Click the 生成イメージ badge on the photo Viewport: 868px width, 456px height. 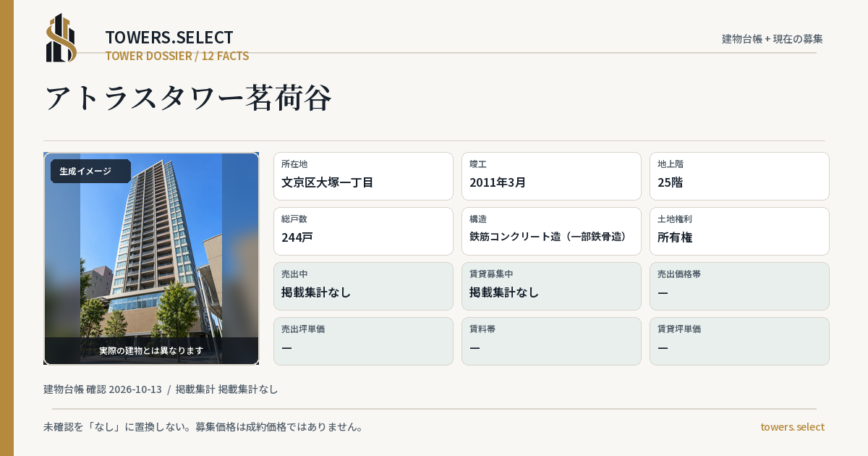point(90,172)
